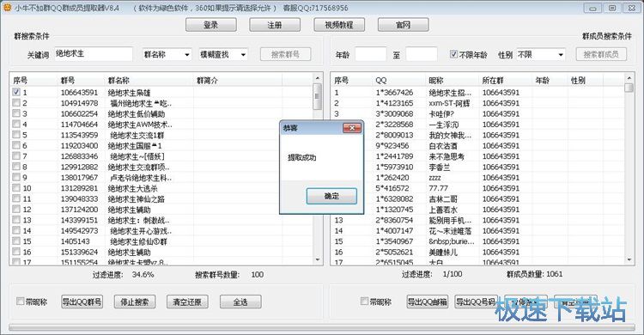Click the QQ column header in member list
644x335 pixels.
coord(398,81)
